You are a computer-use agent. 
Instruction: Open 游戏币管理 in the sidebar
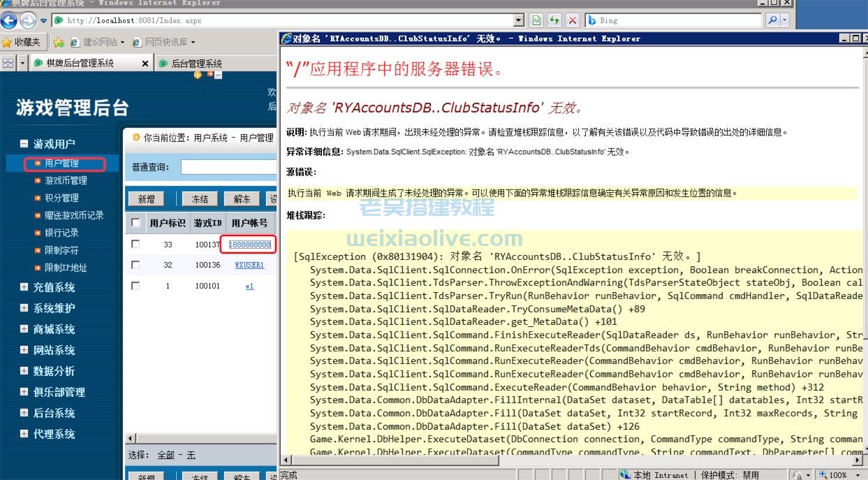tap(66, 180)
